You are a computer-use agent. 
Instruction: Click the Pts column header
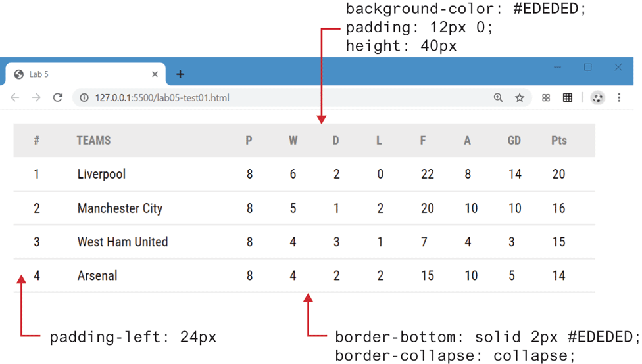click(559, 141)
